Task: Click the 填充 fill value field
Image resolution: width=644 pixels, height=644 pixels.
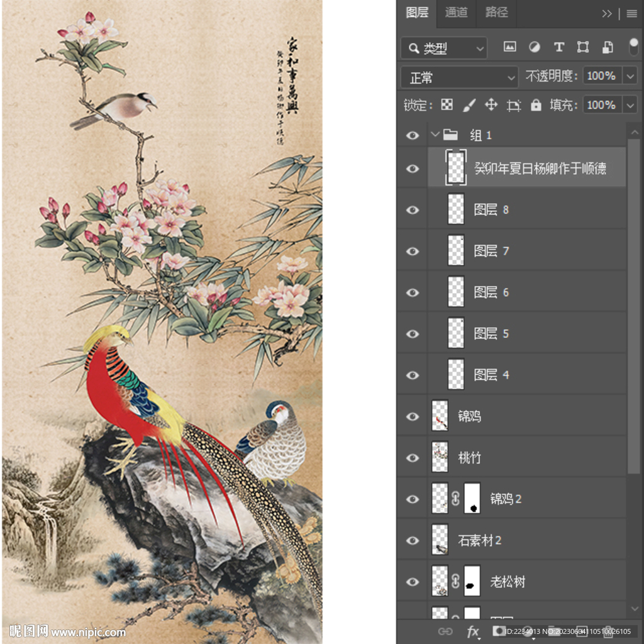Action: [x=602, y=105]
